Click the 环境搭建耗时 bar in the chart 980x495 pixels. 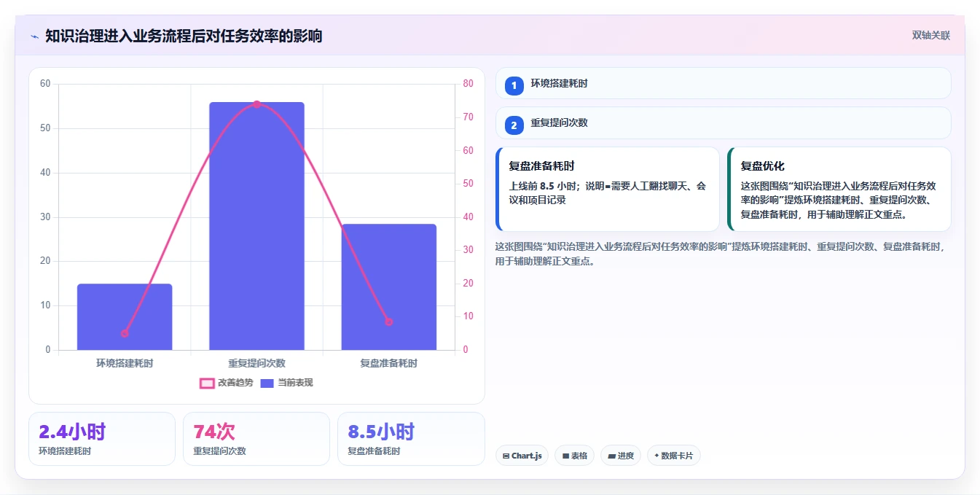(125, 317)
